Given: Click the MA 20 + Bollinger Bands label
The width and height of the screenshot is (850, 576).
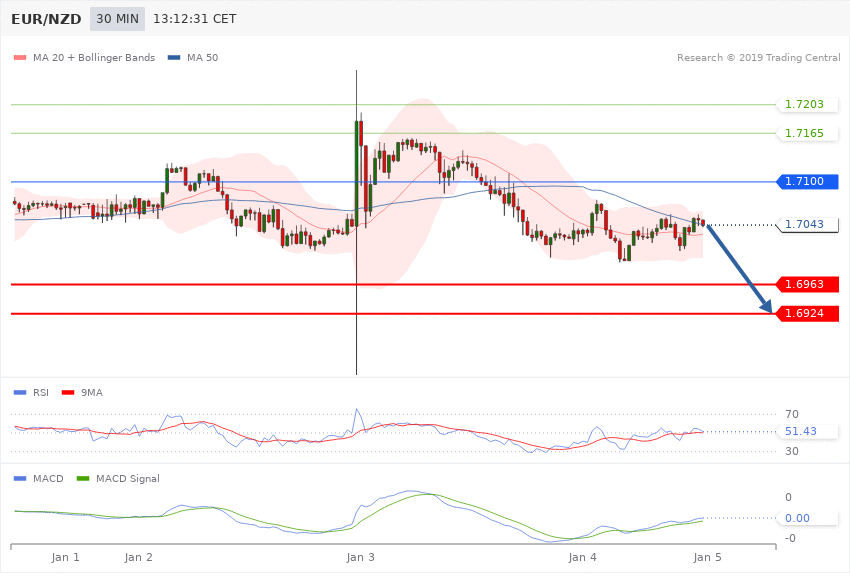Looking at the screenshot, I should (x=94, y=57).
